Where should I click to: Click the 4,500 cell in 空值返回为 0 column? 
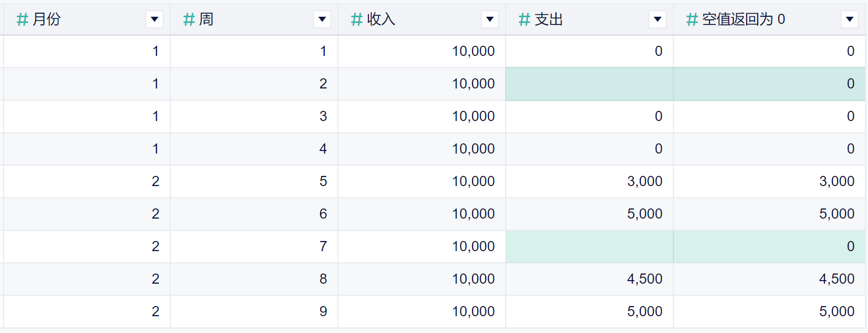click(836, 279)
